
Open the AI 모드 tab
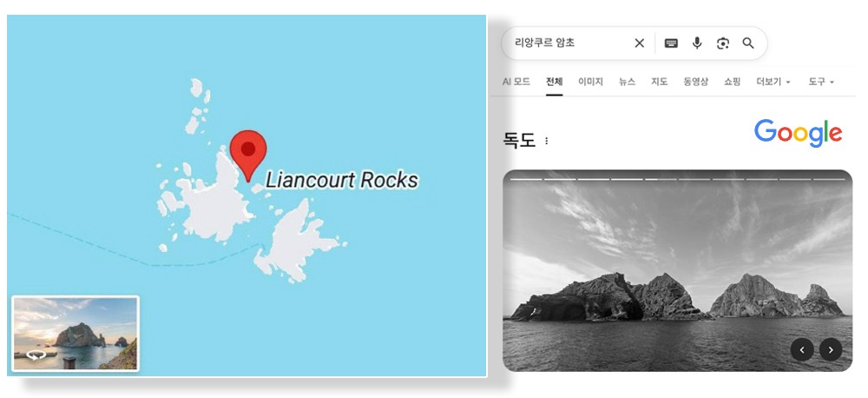516,82
